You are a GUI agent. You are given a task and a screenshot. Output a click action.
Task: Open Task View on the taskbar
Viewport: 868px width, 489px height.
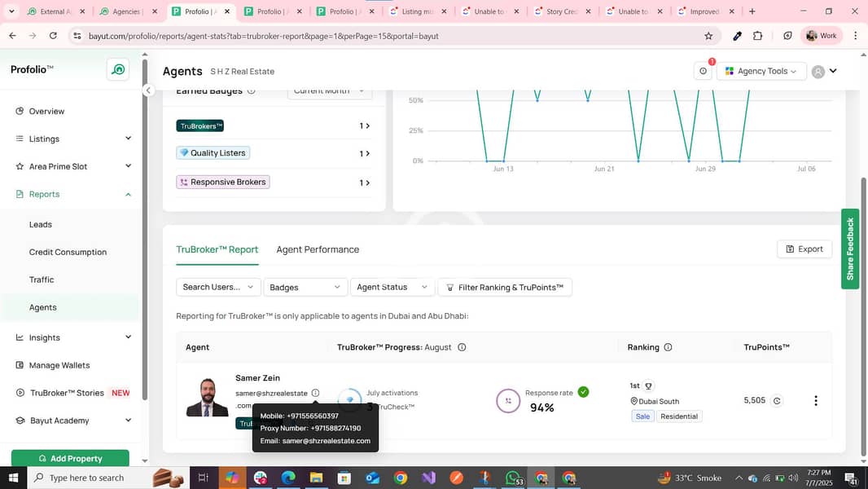[204, 478]
